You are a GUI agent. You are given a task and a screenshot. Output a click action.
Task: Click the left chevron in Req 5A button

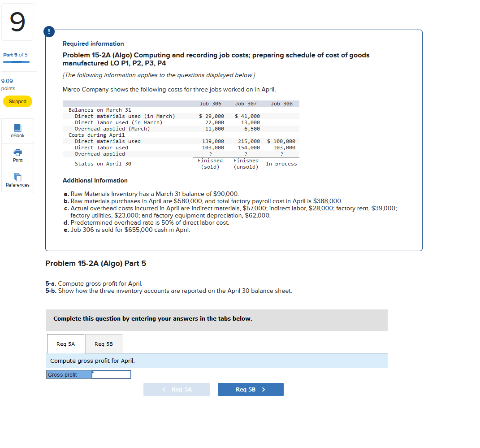[164, 390]
